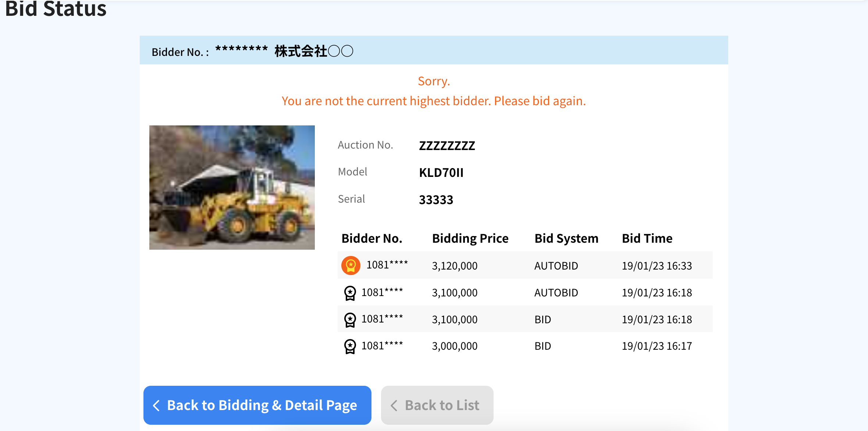Click the Bidding Price column header
The width and height of the screenshot is (868, 431).
tap(470, 238)
